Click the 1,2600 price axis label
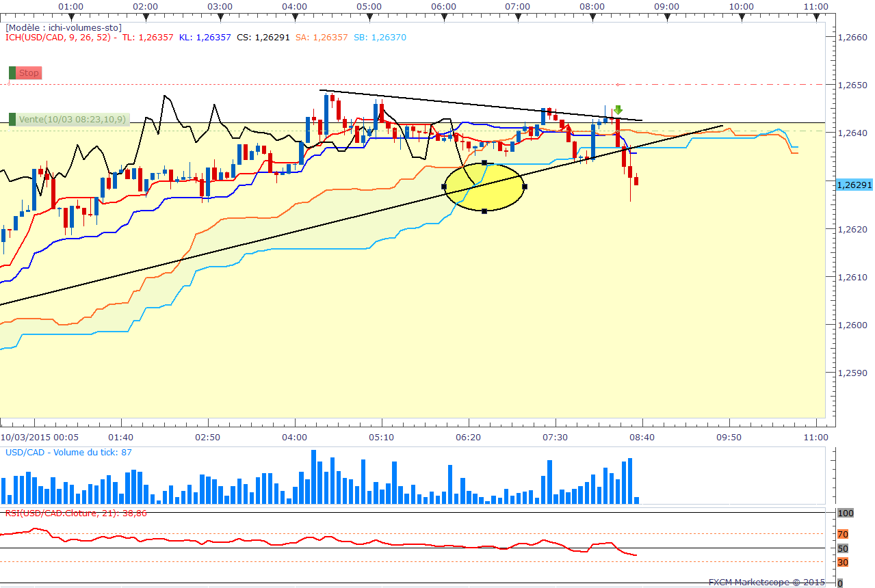 [852, 325]
